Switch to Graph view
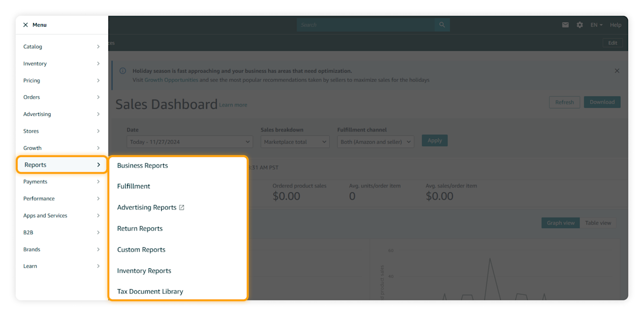644x316 pixels. [560, 223]
